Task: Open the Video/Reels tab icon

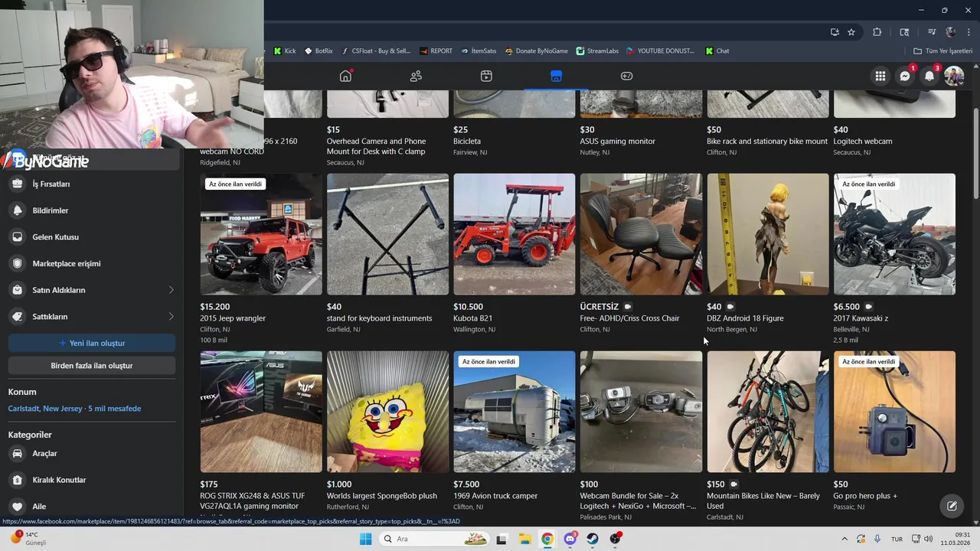Action: pyautogui.click(x=486, y=76)
